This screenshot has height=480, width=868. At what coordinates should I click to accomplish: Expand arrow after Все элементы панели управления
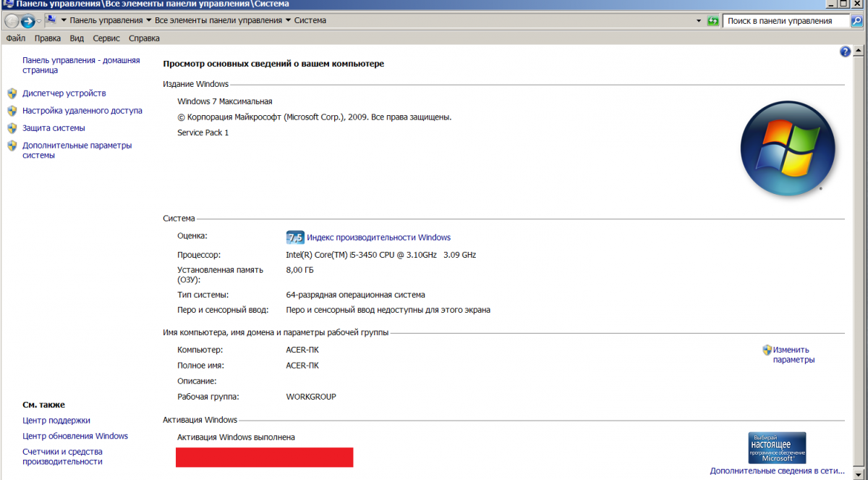pyautogui.click(x=289, y=21)
